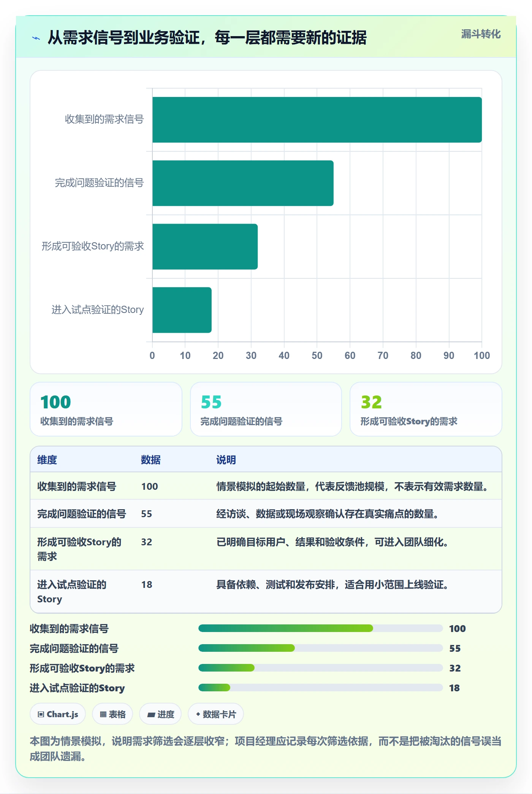Click the 维度 table column header
The image size is (532, 794).
tap(47, 460)
